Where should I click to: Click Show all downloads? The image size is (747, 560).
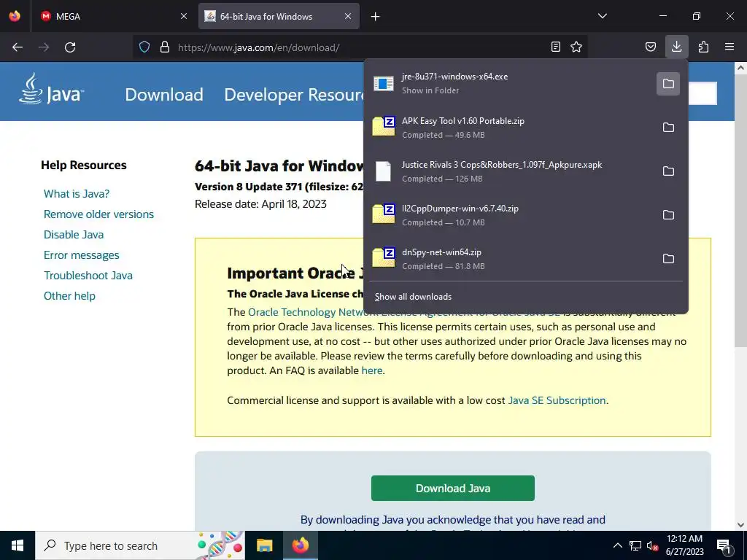pos(413,297)
